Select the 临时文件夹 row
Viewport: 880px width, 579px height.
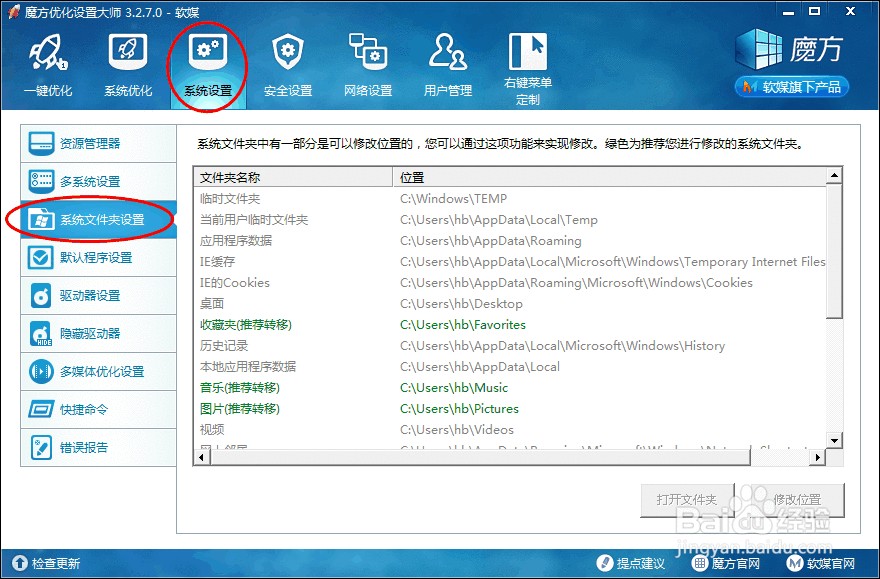point(510,199)
